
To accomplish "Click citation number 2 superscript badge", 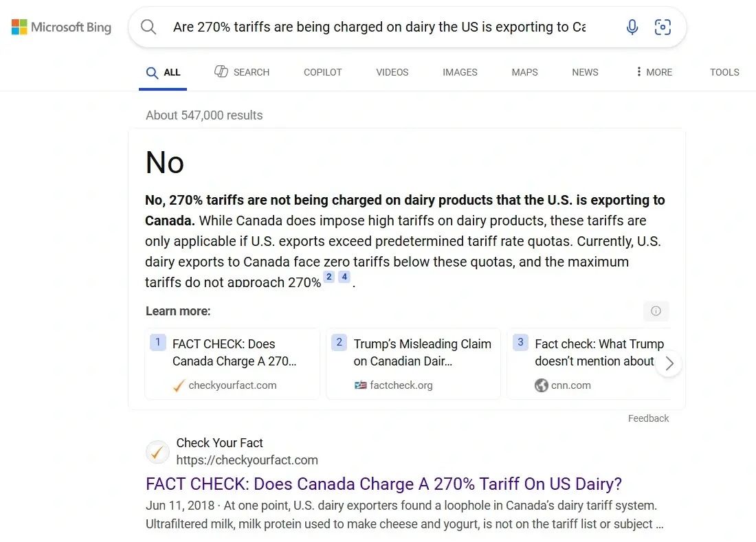I will 329,277.
